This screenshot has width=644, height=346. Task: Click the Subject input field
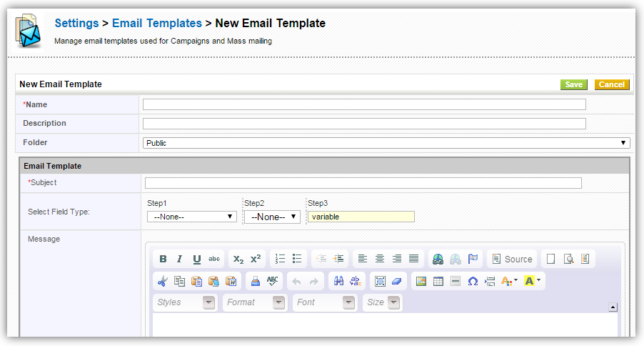pos(363,183)
